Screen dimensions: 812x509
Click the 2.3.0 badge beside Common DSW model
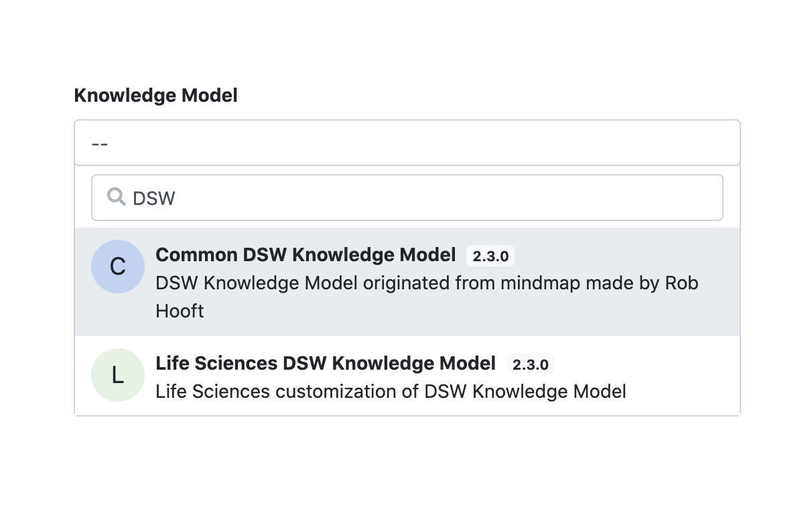pos(490,255)
